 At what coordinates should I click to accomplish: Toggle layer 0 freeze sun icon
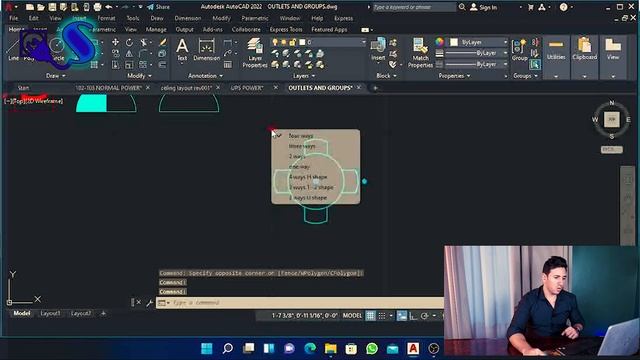tap(284, 42)
